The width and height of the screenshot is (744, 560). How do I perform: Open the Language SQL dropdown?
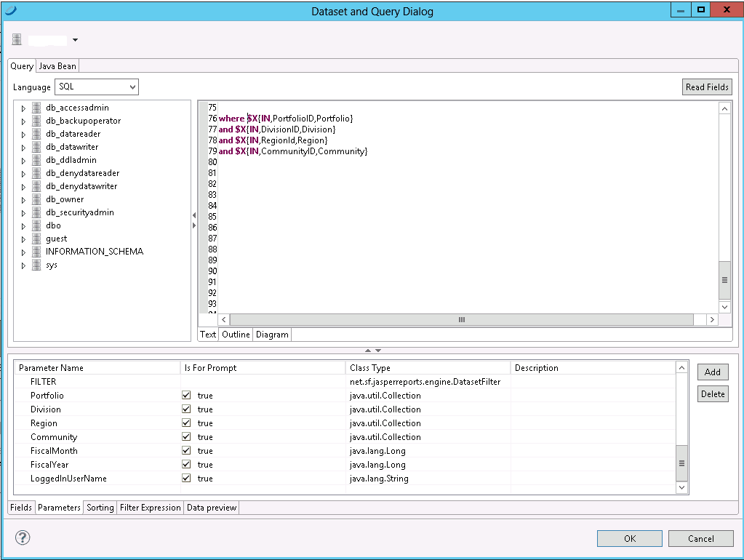[97, 87]
